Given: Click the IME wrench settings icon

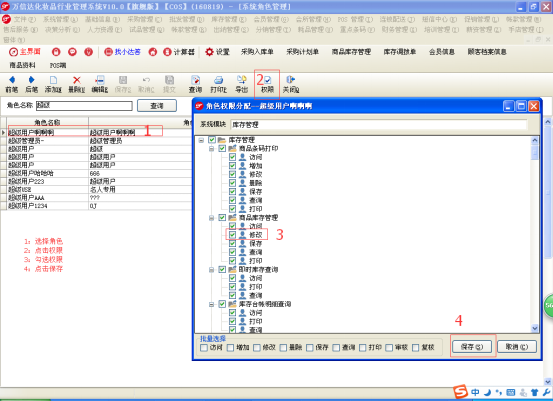Looking at the screenshot, I should [546, 392].
